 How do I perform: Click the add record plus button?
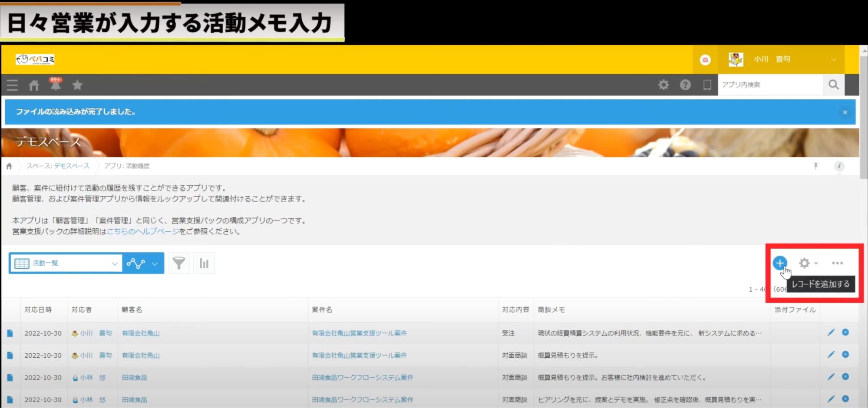click(x=779, y=263)
